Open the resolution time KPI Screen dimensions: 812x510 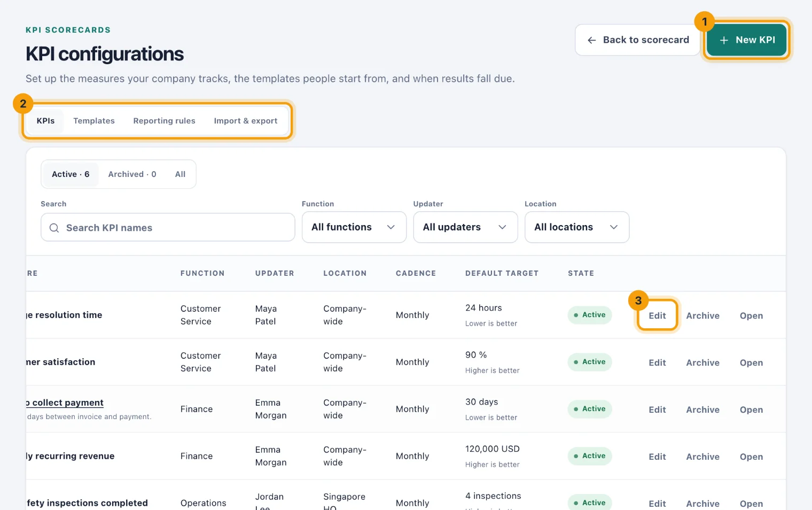[751, 315]
